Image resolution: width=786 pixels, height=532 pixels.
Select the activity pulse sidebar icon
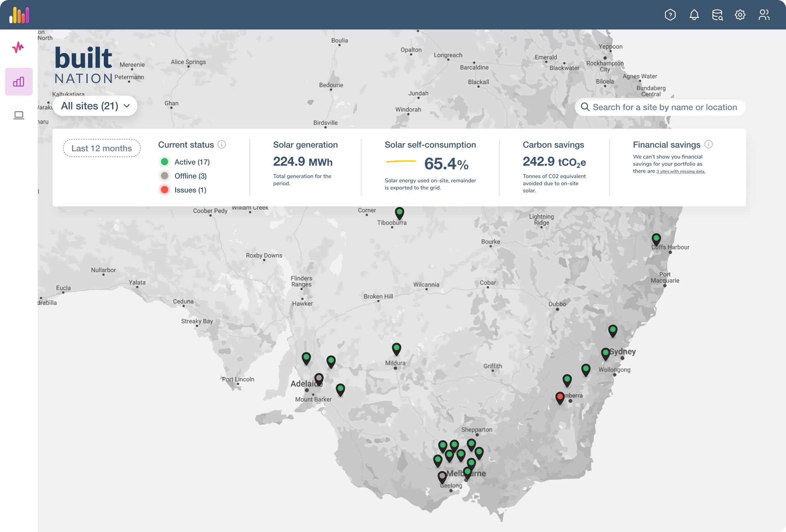tap(18, 47)
